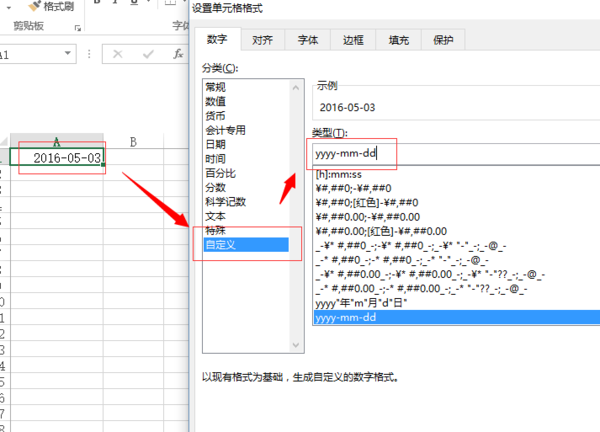Click column B header
600x432 pixels.
(133, 143)
